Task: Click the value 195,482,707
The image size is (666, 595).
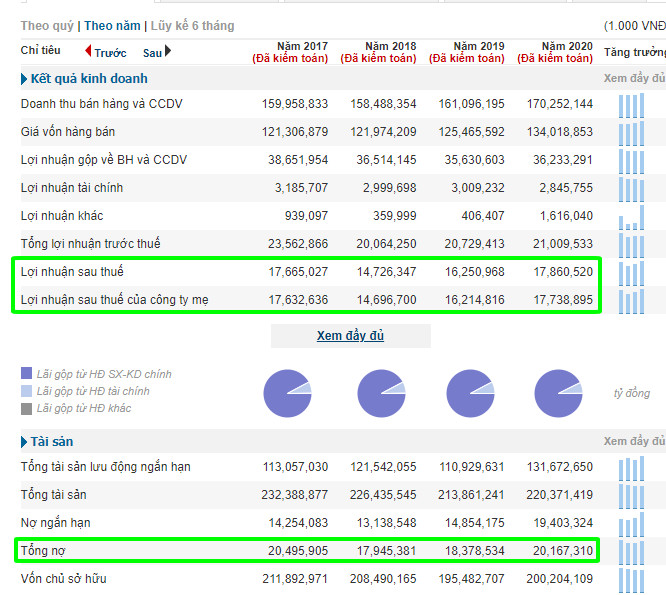Action: [471, 579]
